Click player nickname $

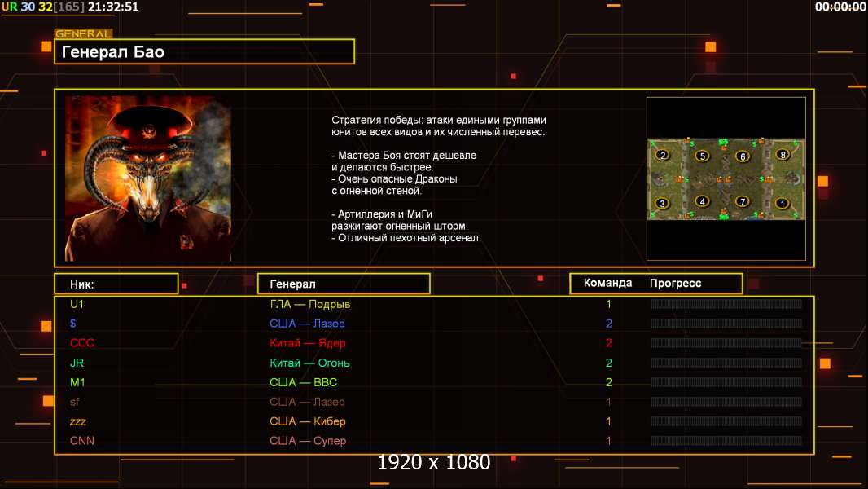tap(73, 324)
